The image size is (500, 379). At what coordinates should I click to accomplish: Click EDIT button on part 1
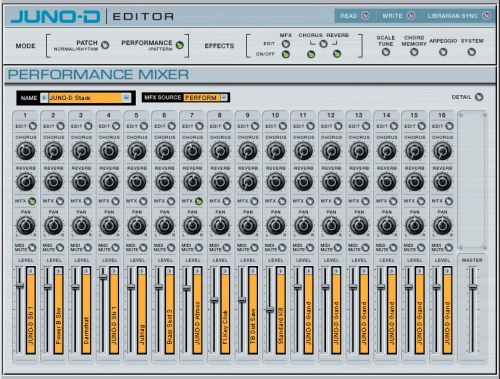point(33,126)
